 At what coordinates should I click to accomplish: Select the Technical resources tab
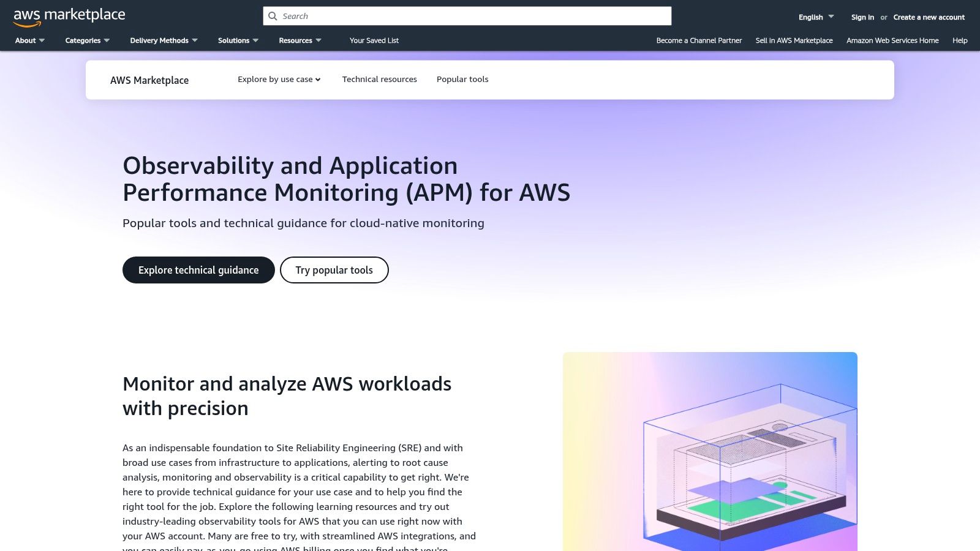click(x=380, y=80)
